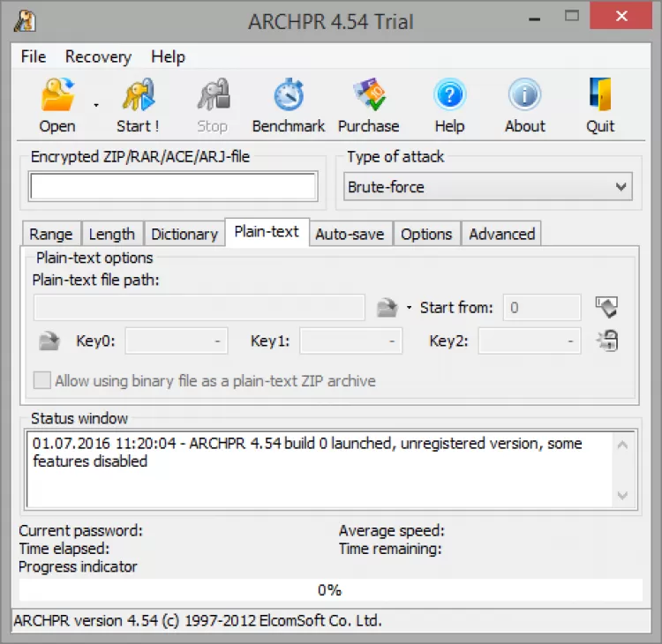This screenshot has height=644, width=662.
Task: Start the password recovery with Start !
Action: [x=138, y=106]
